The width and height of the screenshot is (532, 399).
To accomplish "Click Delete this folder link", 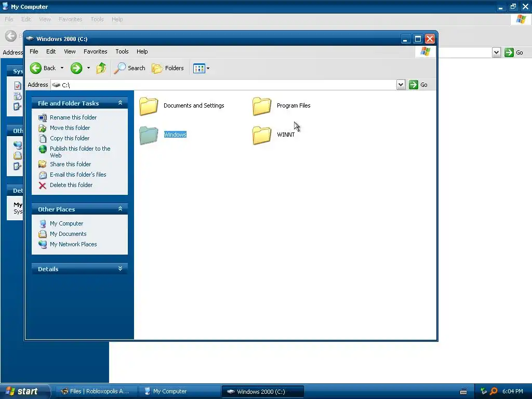I will click(x=71, y=185).
